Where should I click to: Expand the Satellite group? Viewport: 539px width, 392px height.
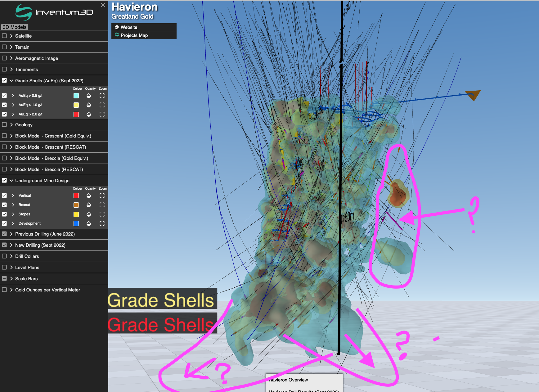click(11, 36)
